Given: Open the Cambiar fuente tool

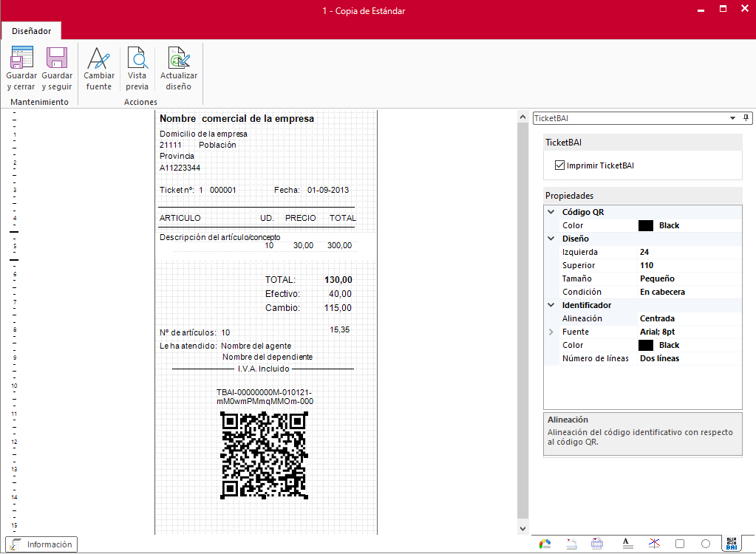Looking at the screenshot, I should point(99,69).
